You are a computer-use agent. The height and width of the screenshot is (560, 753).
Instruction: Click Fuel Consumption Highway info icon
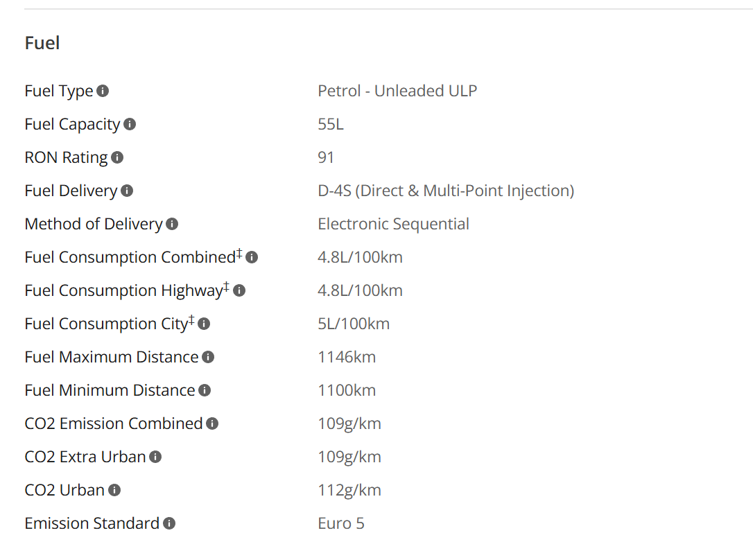[x=239, y=290]
